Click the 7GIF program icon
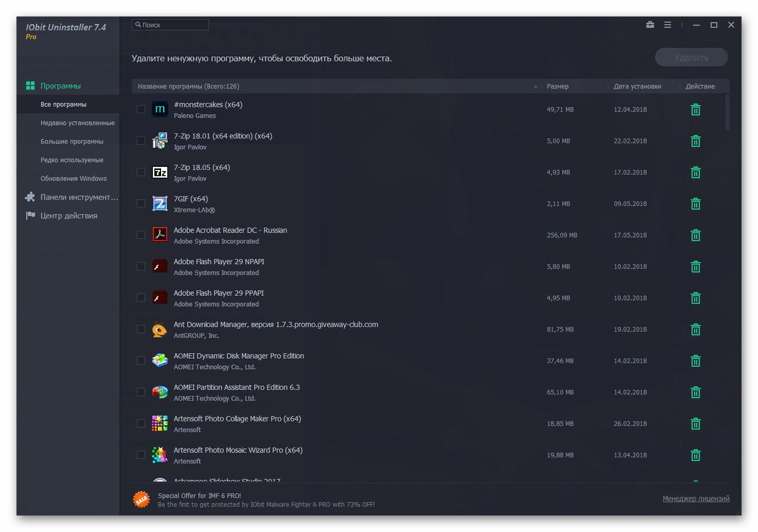 coord(160,203)
